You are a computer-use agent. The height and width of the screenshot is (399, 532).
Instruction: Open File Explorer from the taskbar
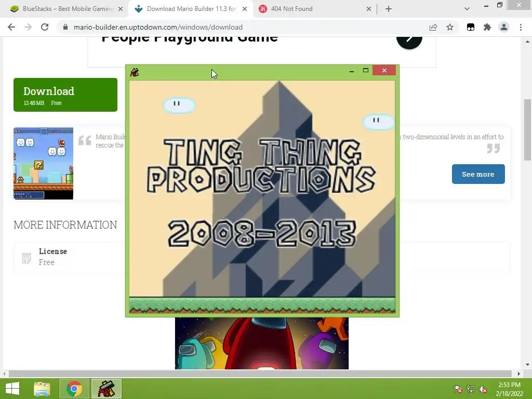tap(42, 389)
